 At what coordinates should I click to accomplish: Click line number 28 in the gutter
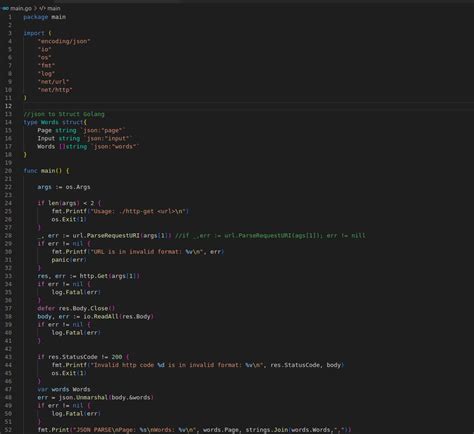click(8, 236)
